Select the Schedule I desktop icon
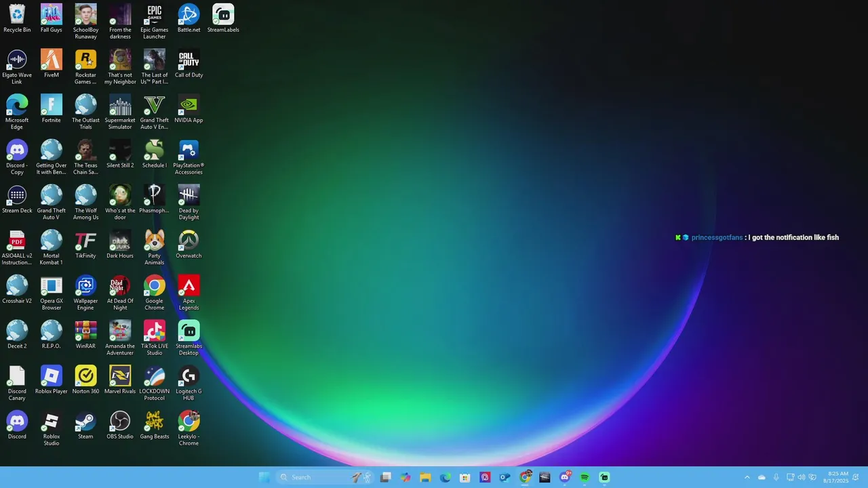 (155, 154)
